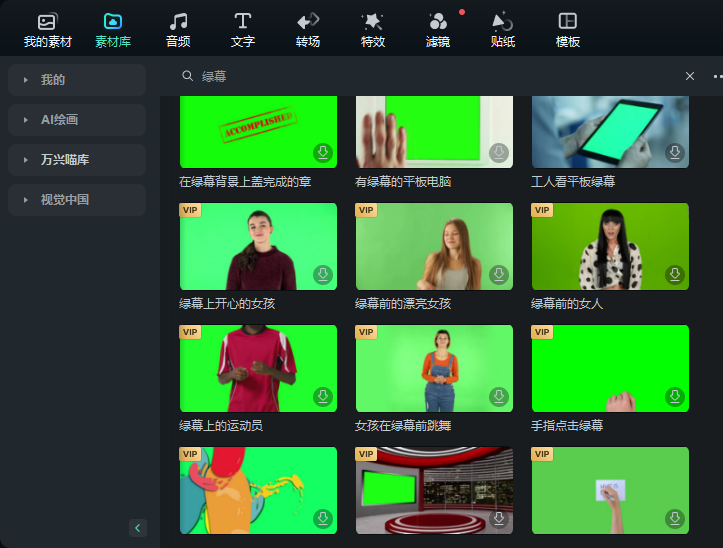Open the 转场 transitions tab

coord(308,30)
